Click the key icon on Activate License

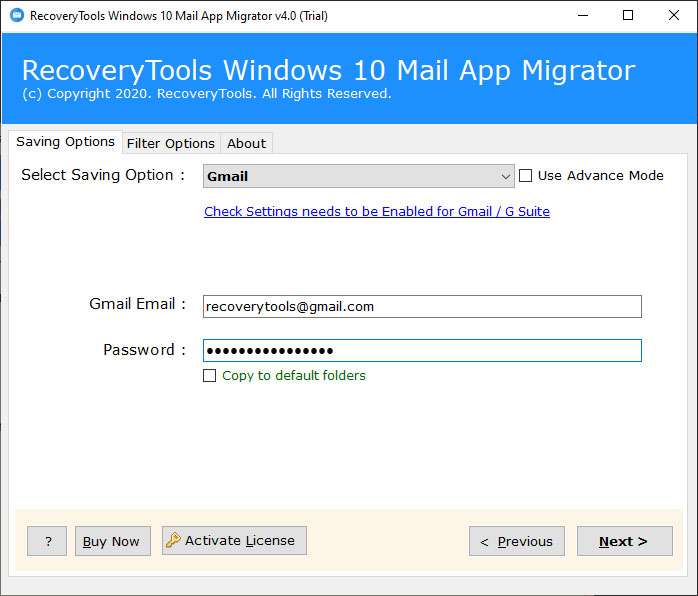[x=173, y=540]
